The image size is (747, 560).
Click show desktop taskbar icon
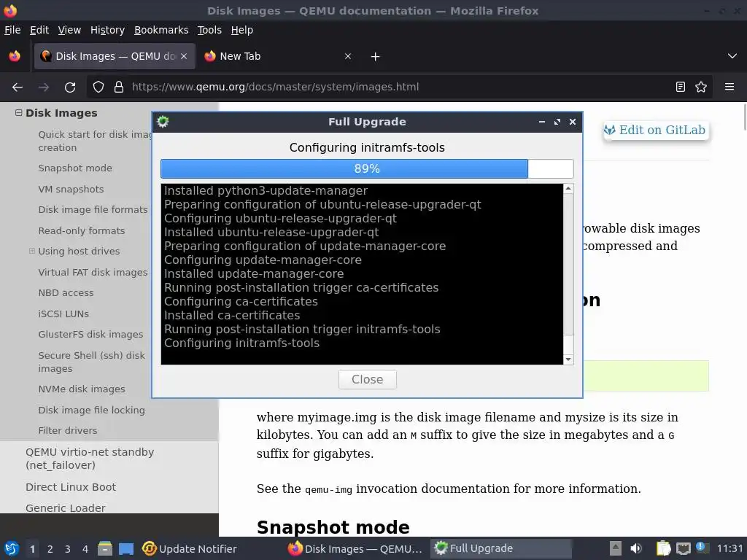(126, 549)
